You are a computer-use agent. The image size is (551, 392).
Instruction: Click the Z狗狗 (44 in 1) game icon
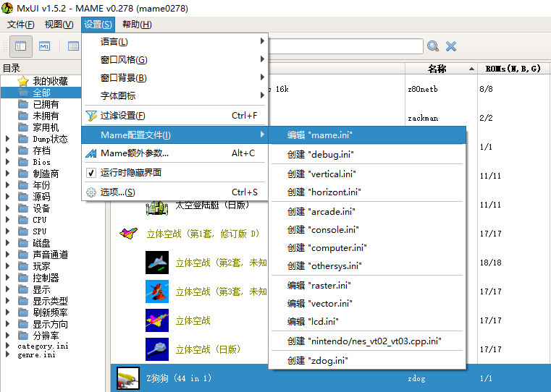pos(128,378)
